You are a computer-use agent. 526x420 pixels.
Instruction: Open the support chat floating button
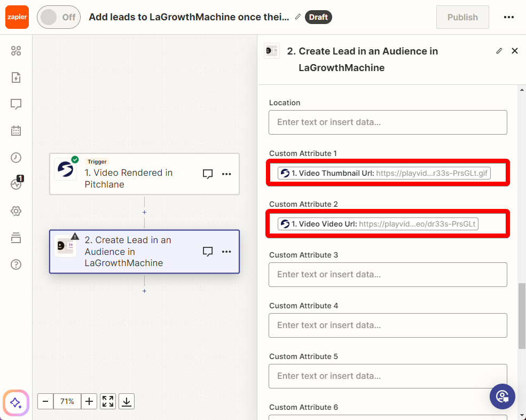click(x=502, y=396)
